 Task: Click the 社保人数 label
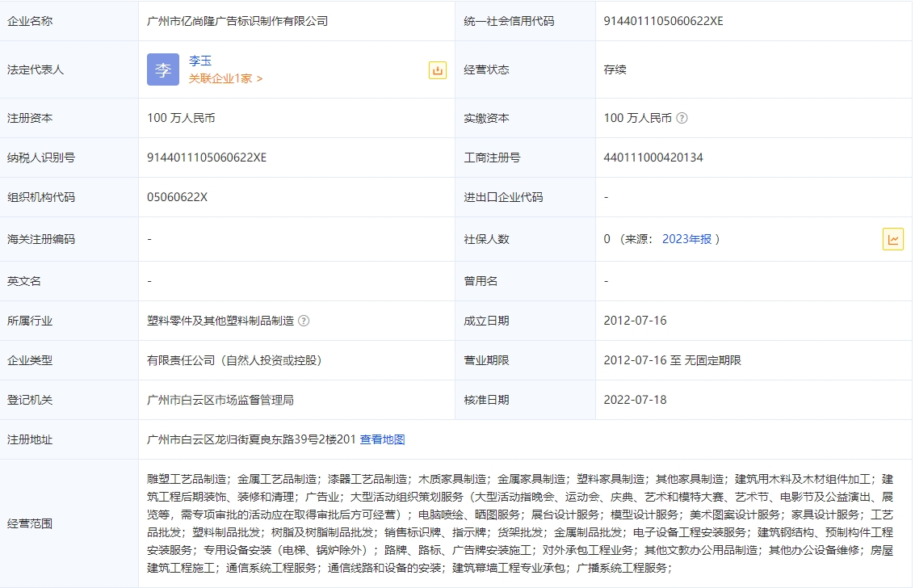coord(487,239)
